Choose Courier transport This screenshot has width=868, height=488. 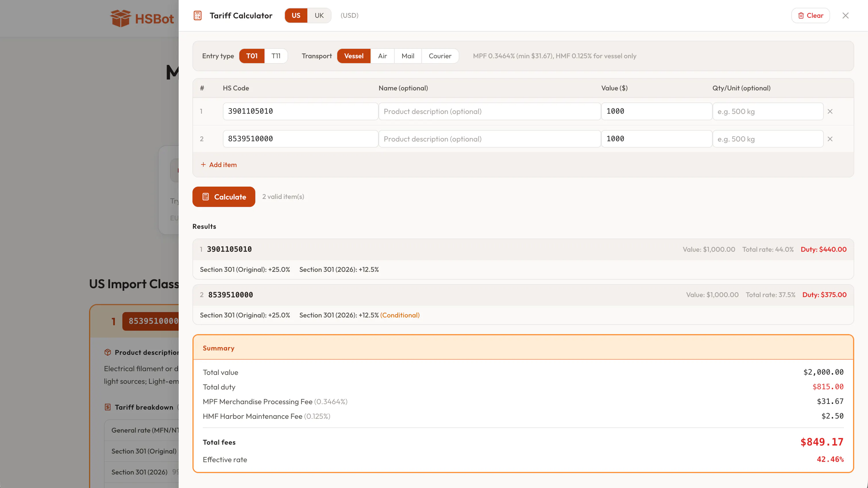(x=440, y=56)
